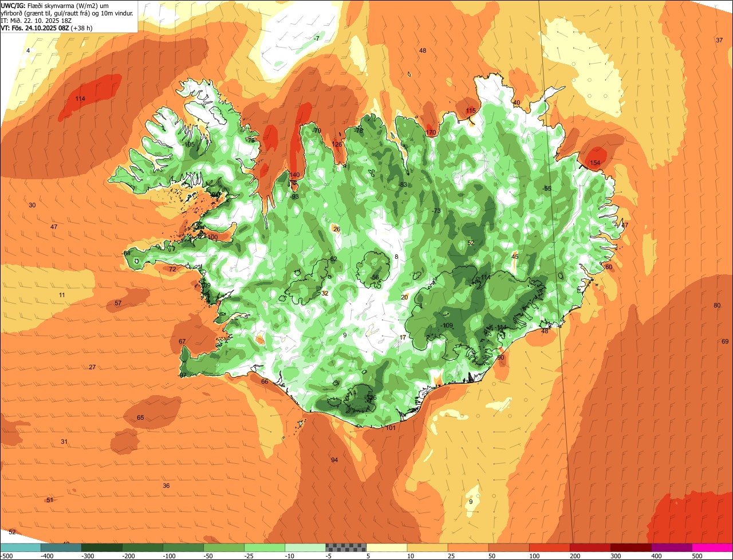The width and height of the screenshot is (733, 560).
Task: Click the 105 value in the Westfjords
Action: click(189, 144)
